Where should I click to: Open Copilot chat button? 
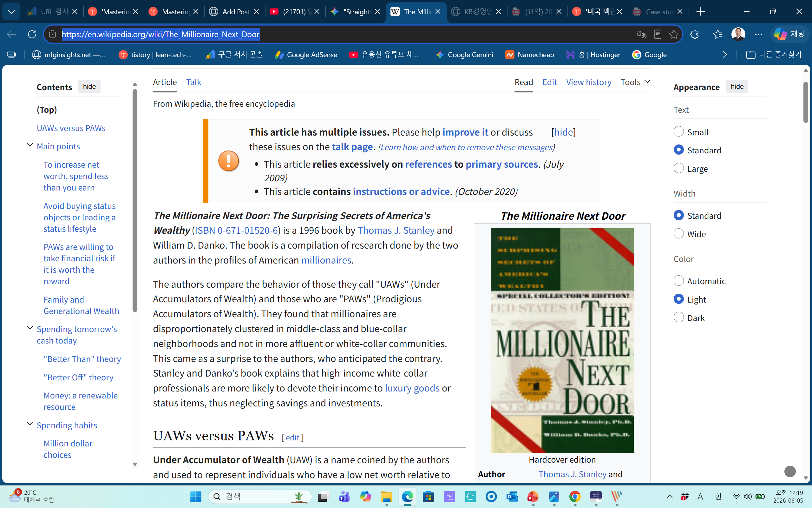click(x=789, y=34)
